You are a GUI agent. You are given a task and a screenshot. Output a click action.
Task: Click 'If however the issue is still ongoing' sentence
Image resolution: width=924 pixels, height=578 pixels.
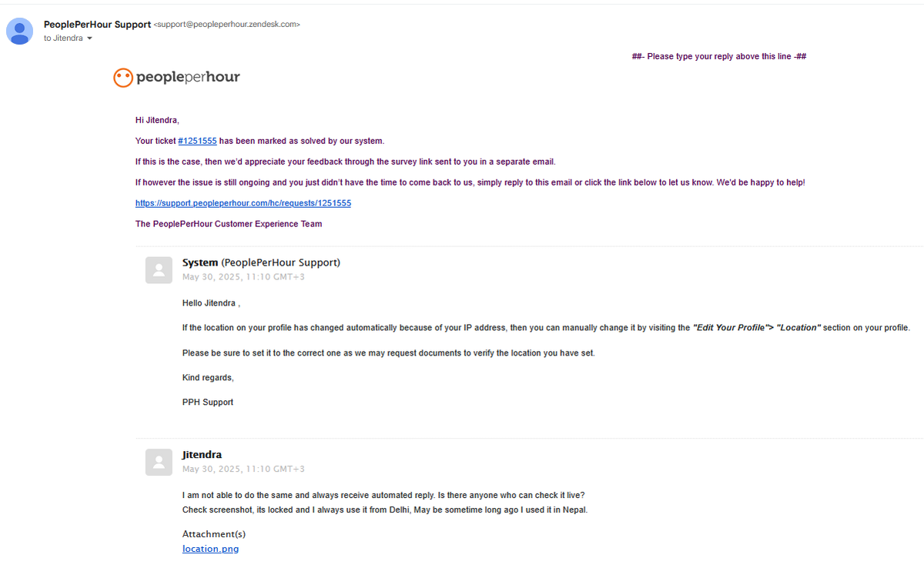click(470, 182)
